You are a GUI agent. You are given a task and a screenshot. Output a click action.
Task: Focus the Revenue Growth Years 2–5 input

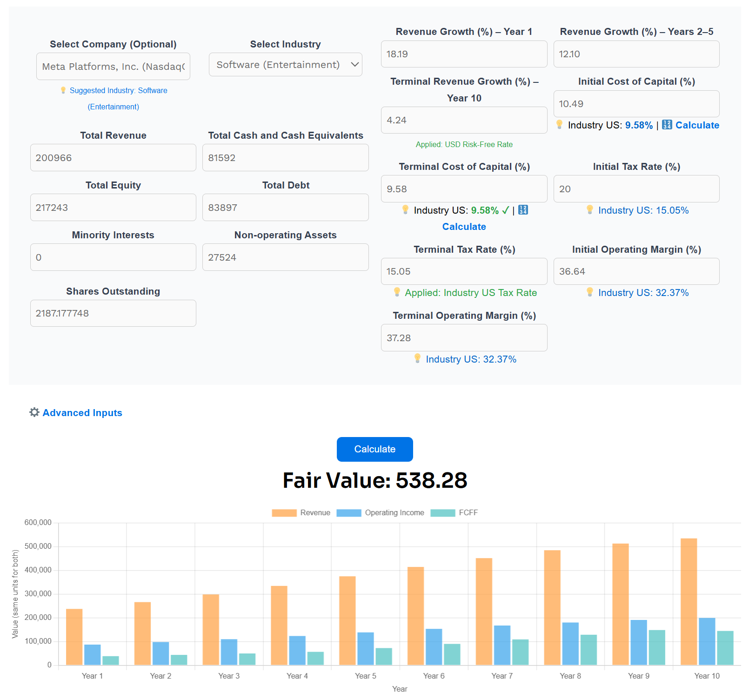(636, 54)
